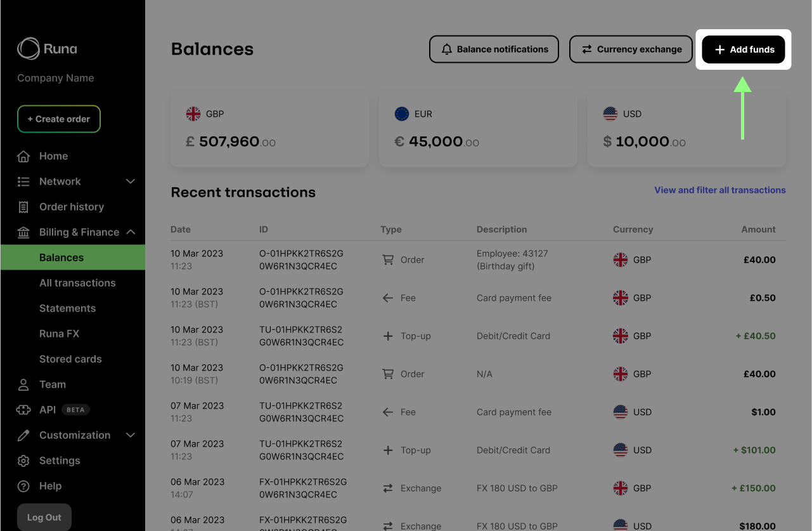This screenshot has height=531, width=812.
Task: Collapse the Billing & Finance chevron
Action: [x=131, y=232]
